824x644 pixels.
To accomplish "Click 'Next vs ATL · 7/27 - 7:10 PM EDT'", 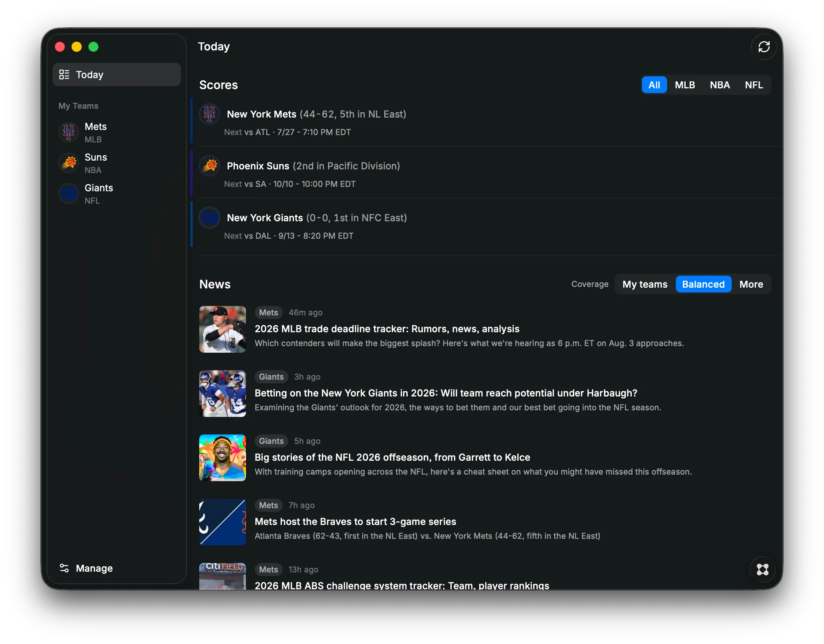I will [x=287, y=132].
